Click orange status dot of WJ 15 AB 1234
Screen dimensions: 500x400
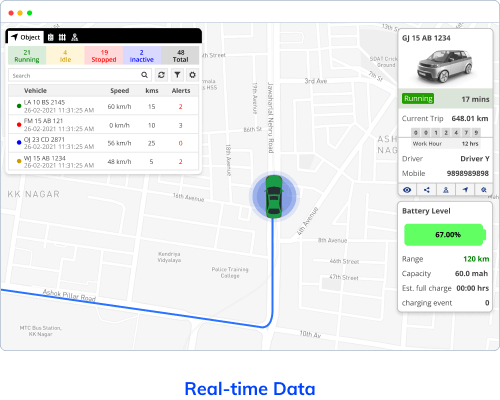click(x=19, y=161)
